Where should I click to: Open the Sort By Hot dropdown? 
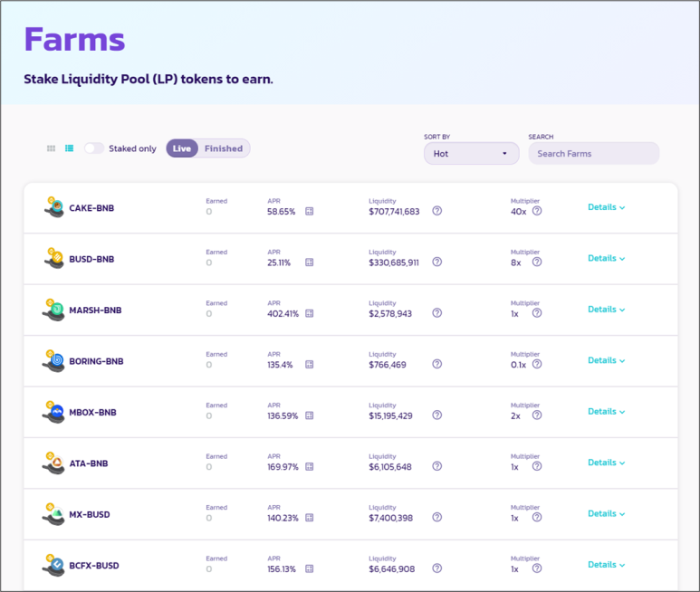(x=471, y=154)
